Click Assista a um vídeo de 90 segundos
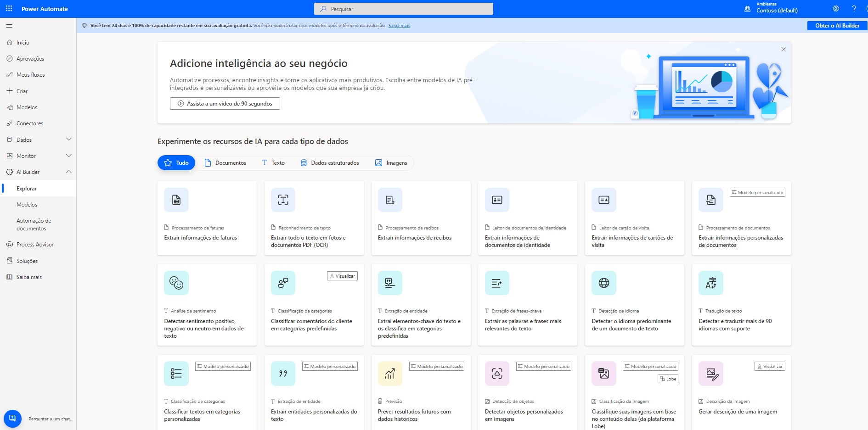 point(225,104)
